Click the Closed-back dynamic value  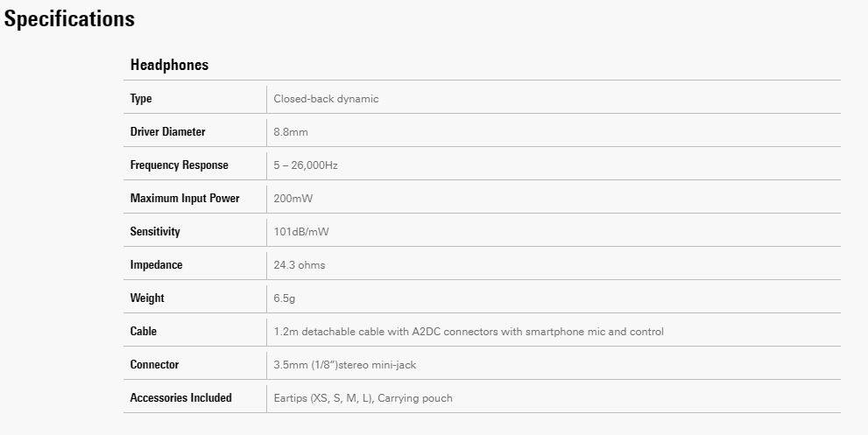(x=326, y=99)
